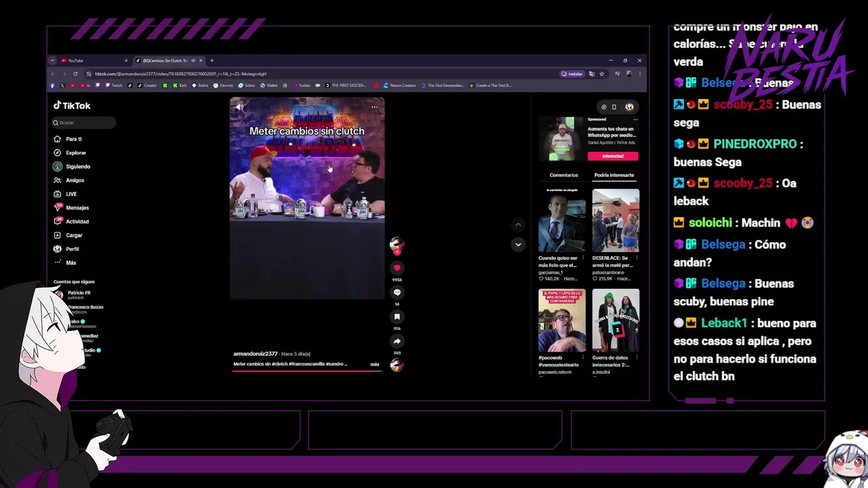Open the Sponsored ad options dots
Viewport: 868px width, 488px height.
point(635,119)
